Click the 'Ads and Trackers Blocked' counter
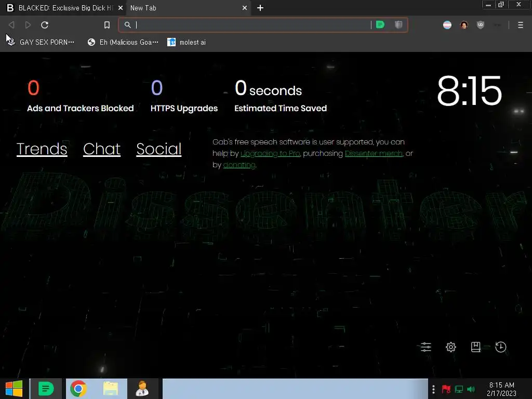Screen dimensions: 532x399 (81, 96)
